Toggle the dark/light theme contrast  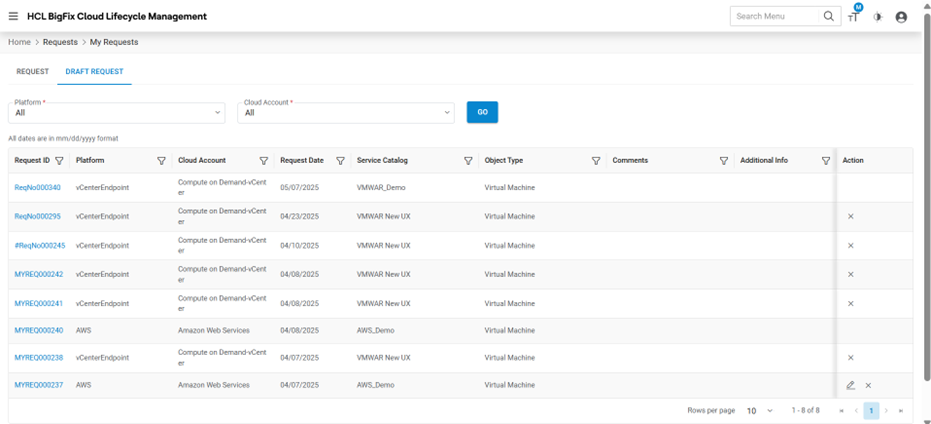(878, 17)
